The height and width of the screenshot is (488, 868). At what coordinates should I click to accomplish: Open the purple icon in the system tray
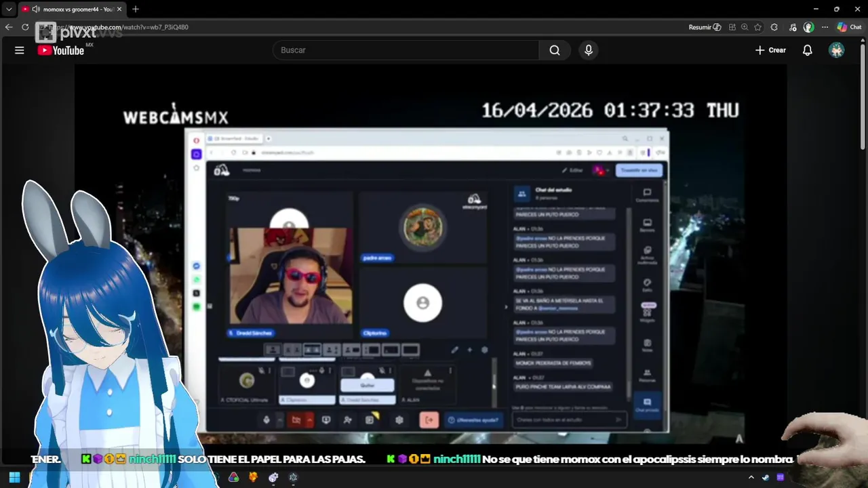pos(781,477)
